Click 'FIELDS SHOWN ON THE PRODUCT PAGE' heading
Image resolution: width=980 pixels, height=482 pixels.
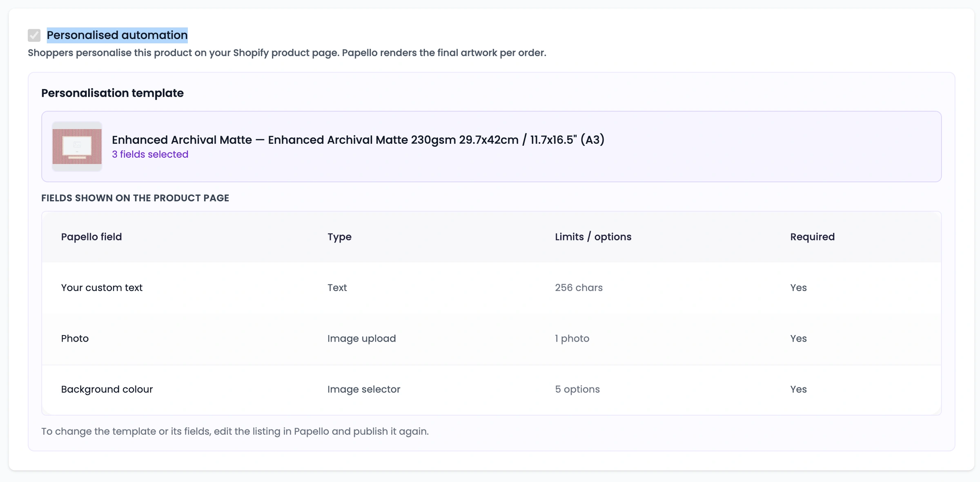(135, 198)
